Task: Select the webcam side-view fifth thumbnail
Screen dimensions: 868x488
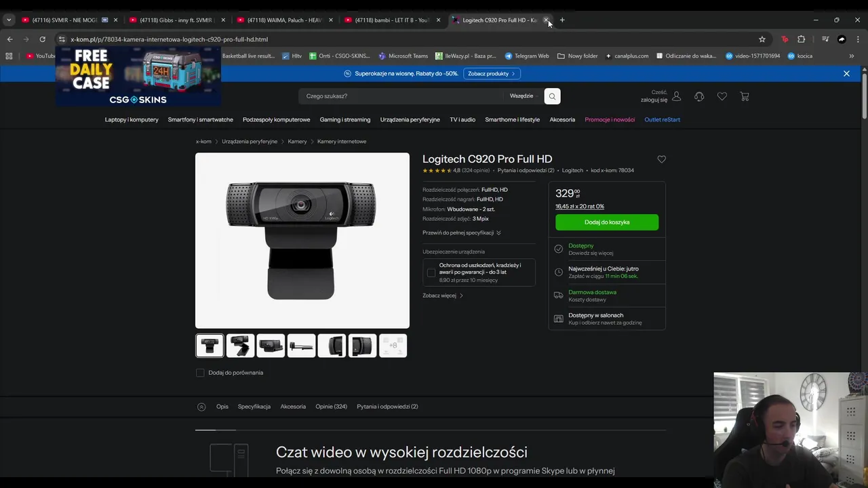Action: coord(332,346)
